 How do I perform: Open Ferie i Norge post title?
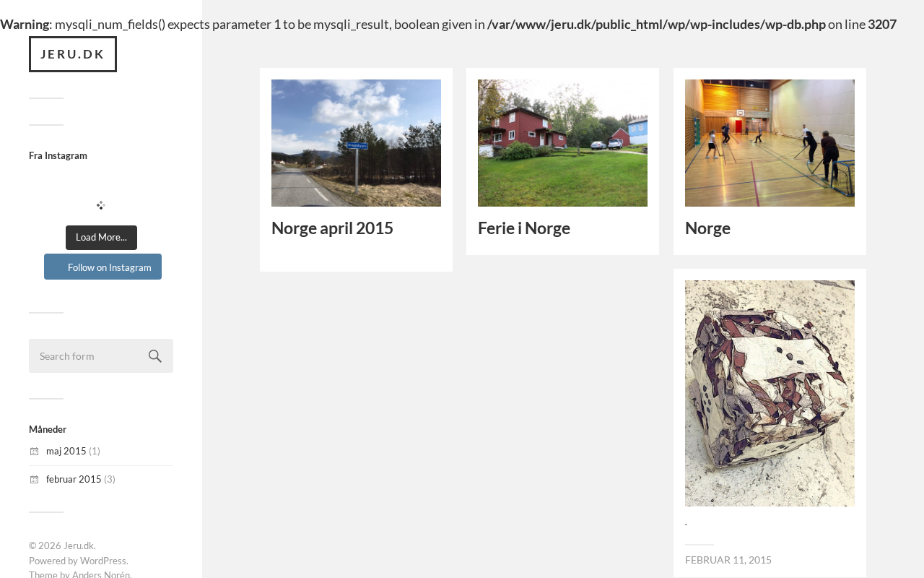point(524,228)
